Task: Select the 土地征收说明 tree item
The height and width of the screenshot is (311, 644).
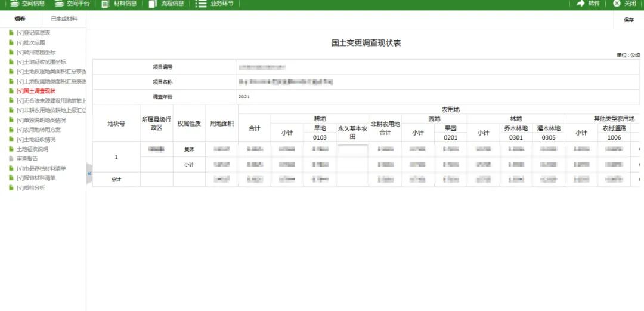Action: (31, 149)
